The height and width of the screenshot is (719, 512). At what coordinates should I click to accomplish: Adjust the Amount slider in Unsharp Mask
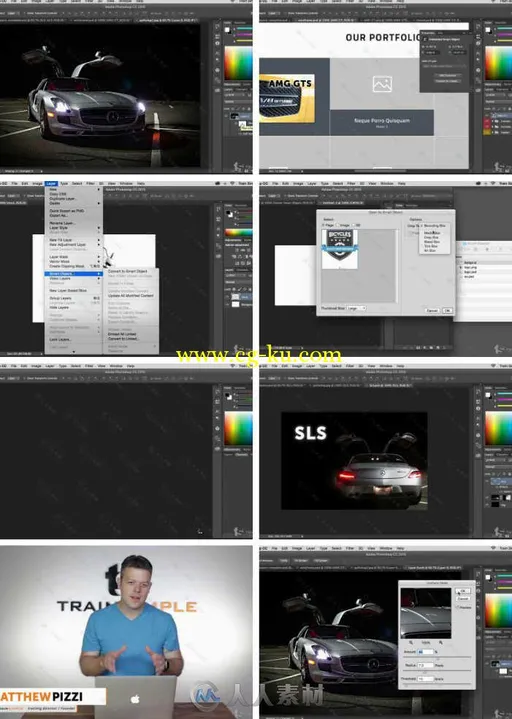coord(437,658)
